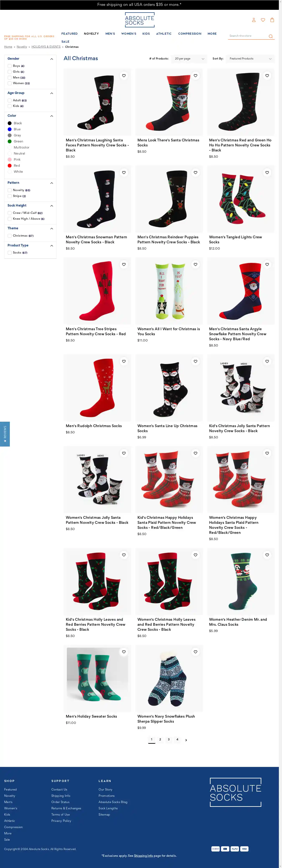Open the user account icon
The image size is (282, 868).
point(254,20)
